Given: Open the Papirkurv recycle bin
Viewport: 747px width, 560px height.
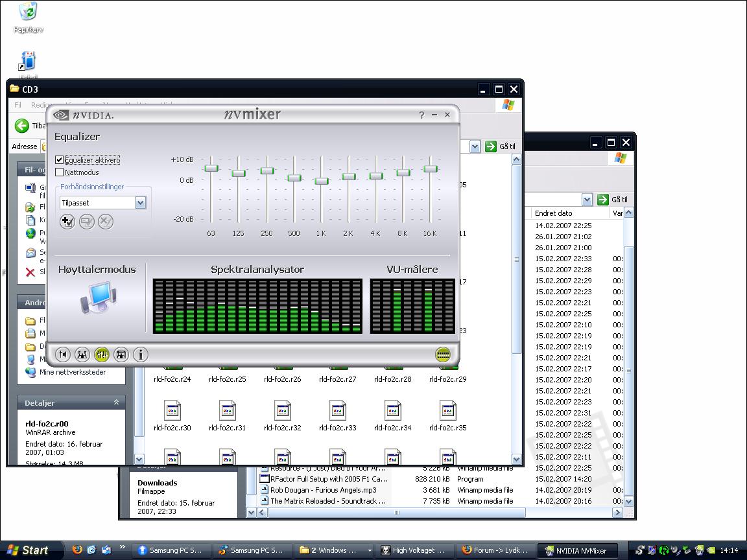Looking at the screenshot, I should tap(28, 17).
